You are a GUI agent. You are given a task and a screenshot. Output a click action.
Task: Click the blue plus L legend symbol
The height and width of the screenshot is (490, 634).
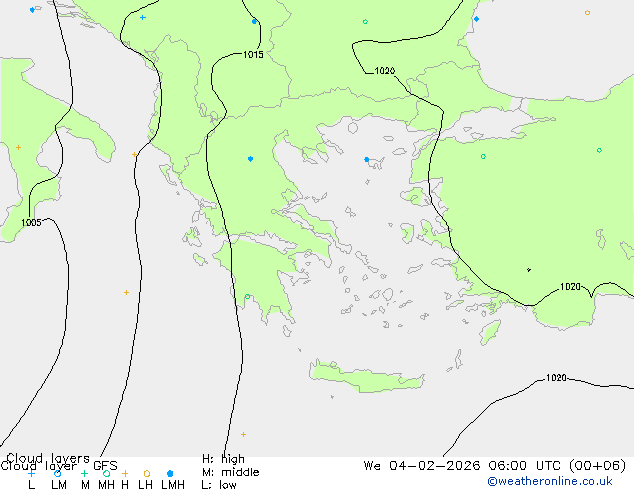[x=31, y=473]
